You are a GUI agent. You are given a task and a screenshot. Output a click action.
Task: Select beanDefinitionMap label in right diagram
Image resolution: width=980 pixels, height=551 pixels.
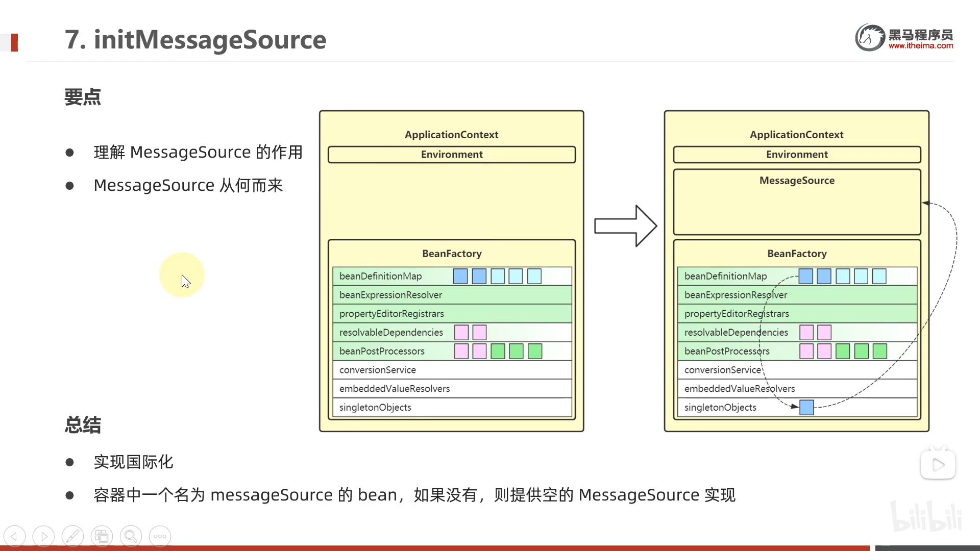[725, 276]
